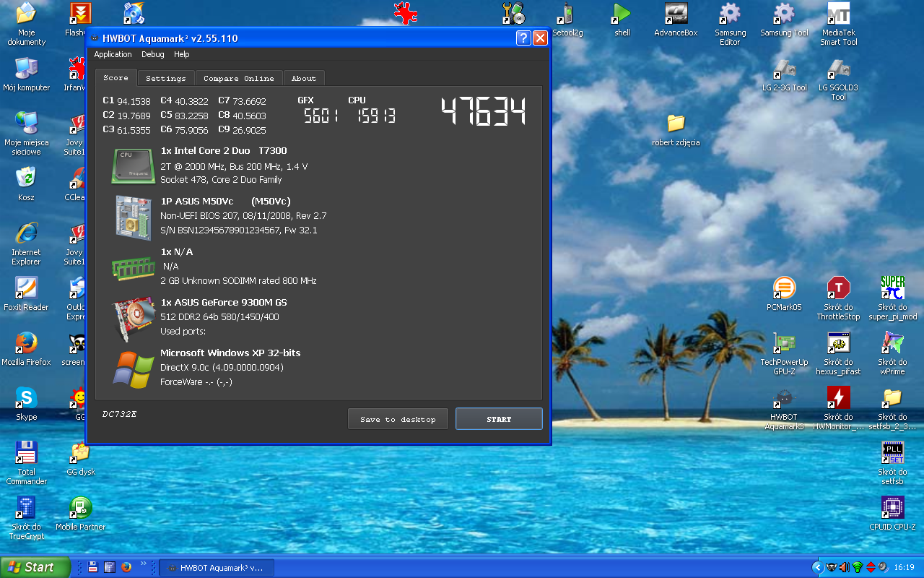Select the Total Commander desktop icon
Viewport: 924px width, 578px height.
click(x=26, y=463)
